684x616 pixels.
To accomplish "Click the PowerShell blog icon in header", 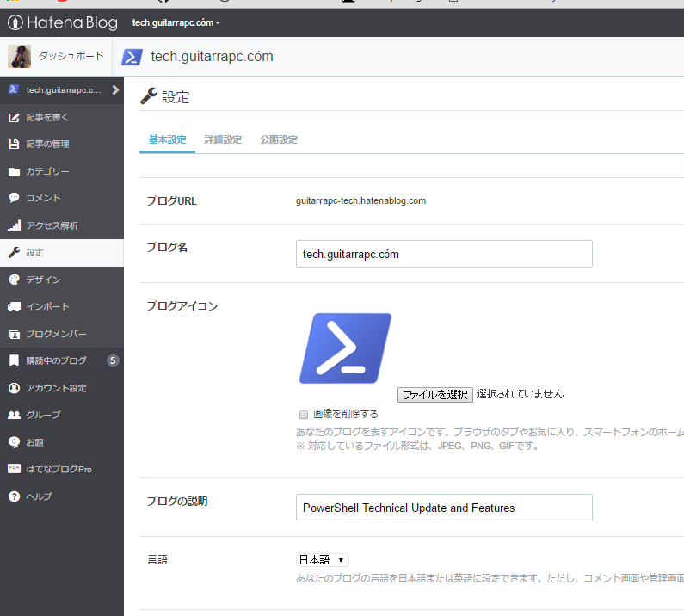I will tap(132, 57).
